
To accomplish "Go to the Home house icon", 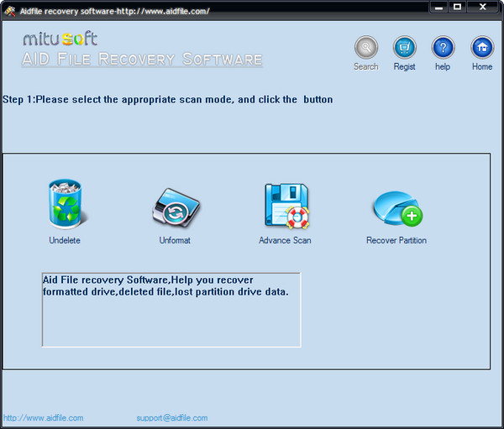I will click(482, 48).
